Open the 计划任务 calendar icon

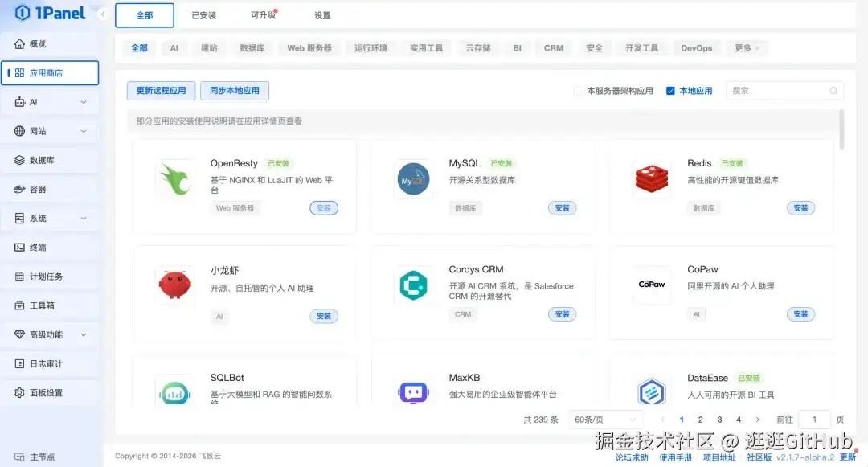19,277
